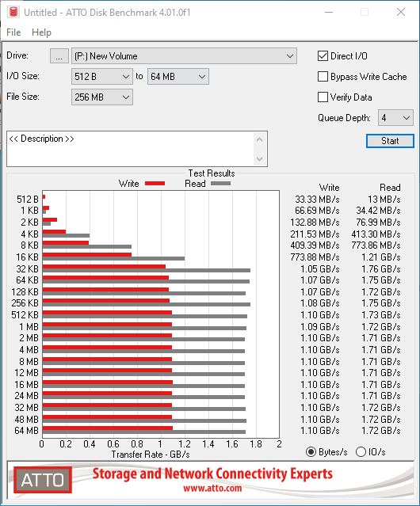Click the gray Read legend swatch
The width and height of the screenshot is (420, 506).
(x=220, y=183)
